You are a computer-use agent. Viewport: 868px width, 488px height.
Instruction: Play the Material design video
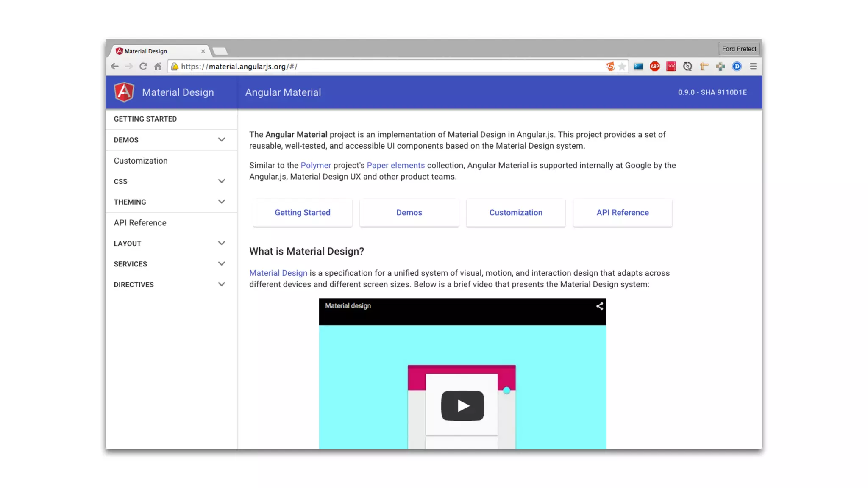462,406
